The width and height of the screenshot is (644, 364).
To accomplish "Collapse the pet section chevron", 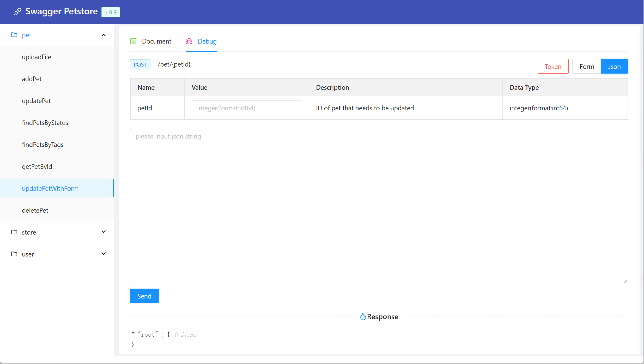I will (104, 35).
